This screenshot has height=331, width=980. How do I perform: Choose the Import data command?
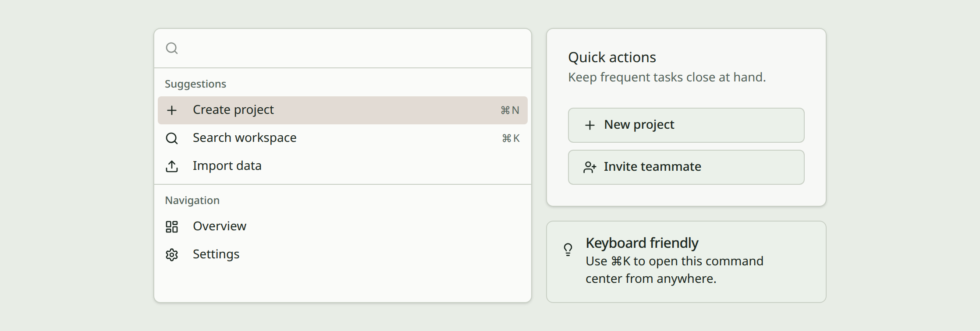click(343, 166)
